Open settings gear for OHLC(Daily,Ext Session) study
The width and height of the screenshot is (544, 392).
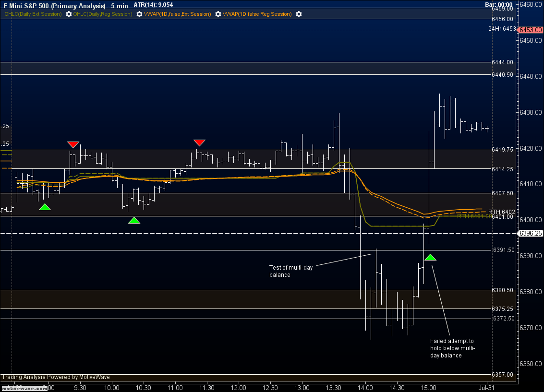click(x=69, y=14)
